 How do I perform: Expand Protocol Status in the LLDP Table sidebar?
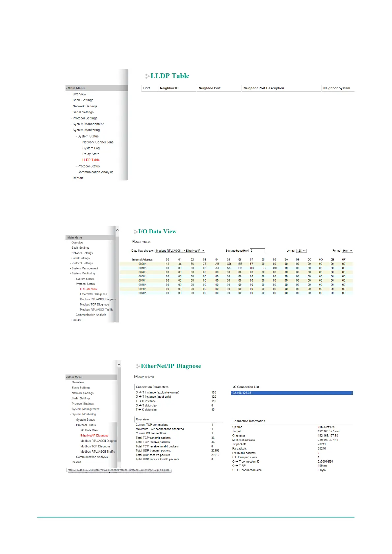(89, 166)
